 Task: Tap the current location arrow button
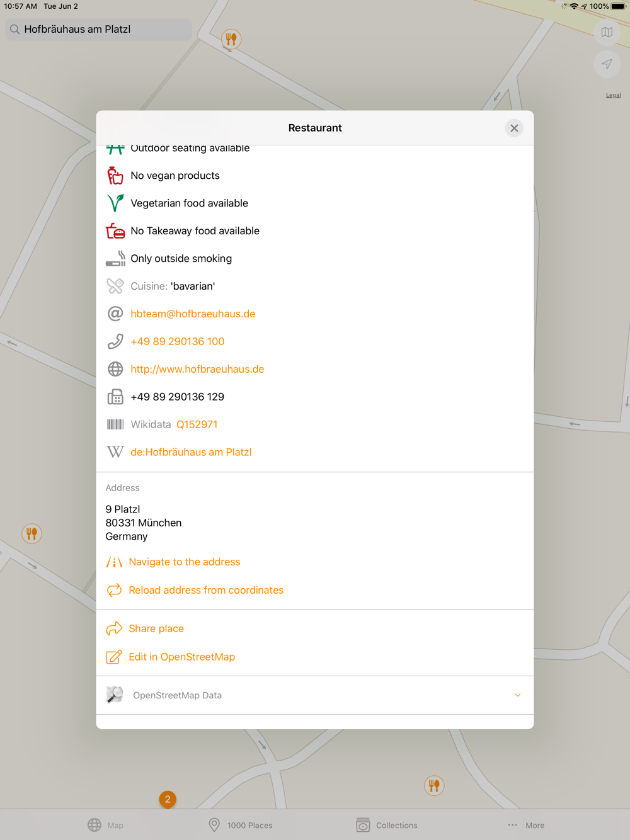(x=607, y=64)
